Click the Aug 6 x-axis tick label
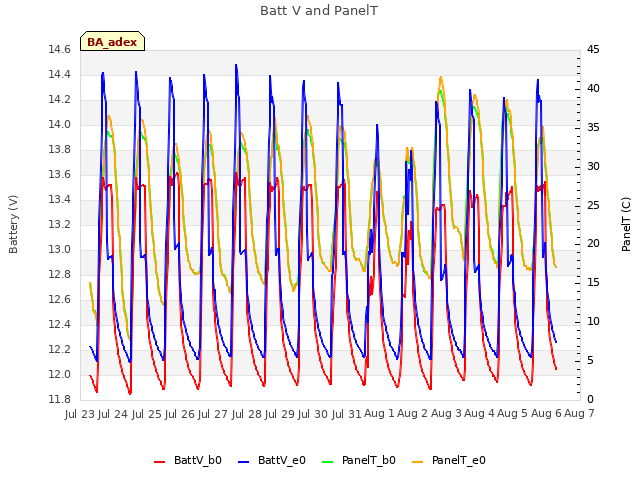This screenshot has width=640, height=480. click(547, 413)
